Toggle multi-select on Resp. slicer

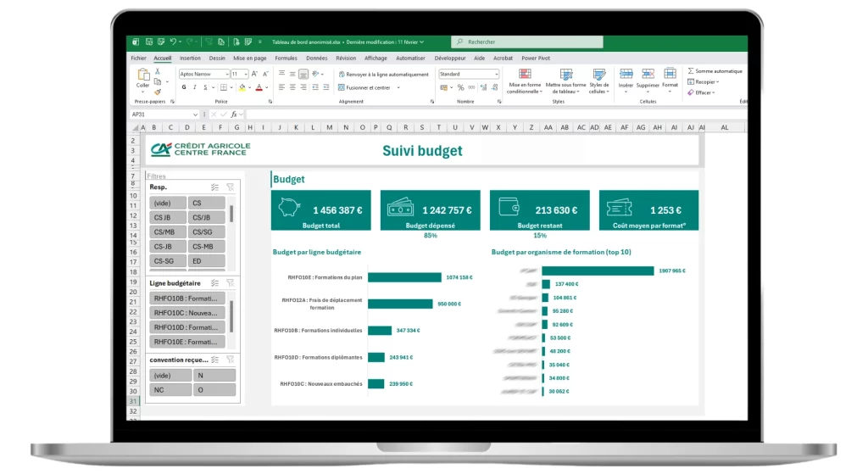pos(214,187)
